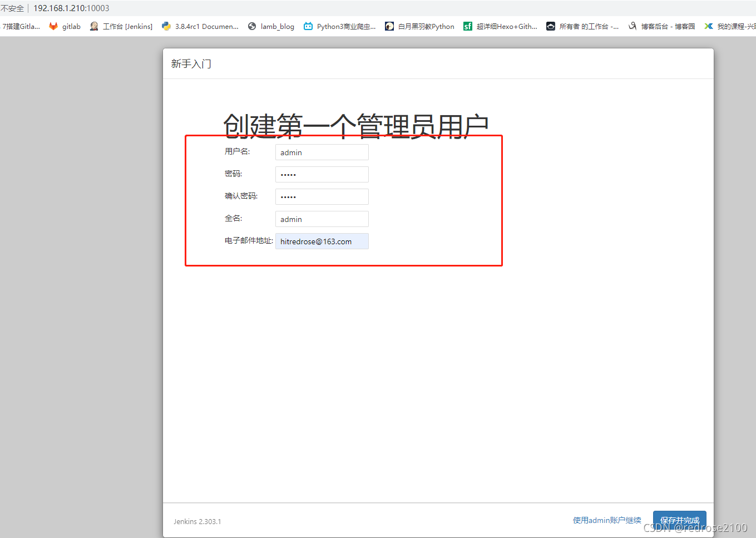
Task: Select the 密码 password field
Action: click(x=322, y=174)
